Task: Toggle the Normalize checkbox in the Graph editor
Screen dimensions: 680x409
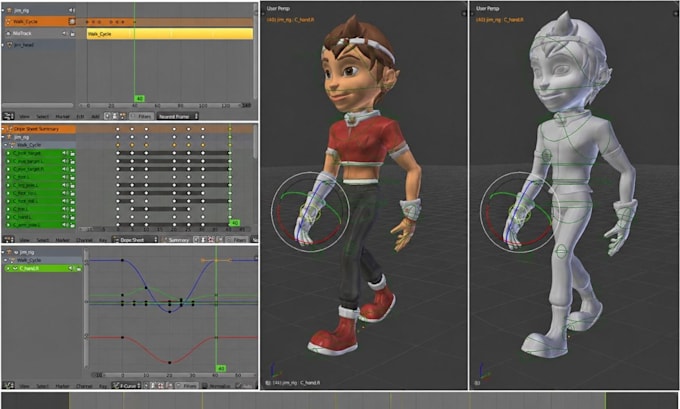Action: point(205,385)
